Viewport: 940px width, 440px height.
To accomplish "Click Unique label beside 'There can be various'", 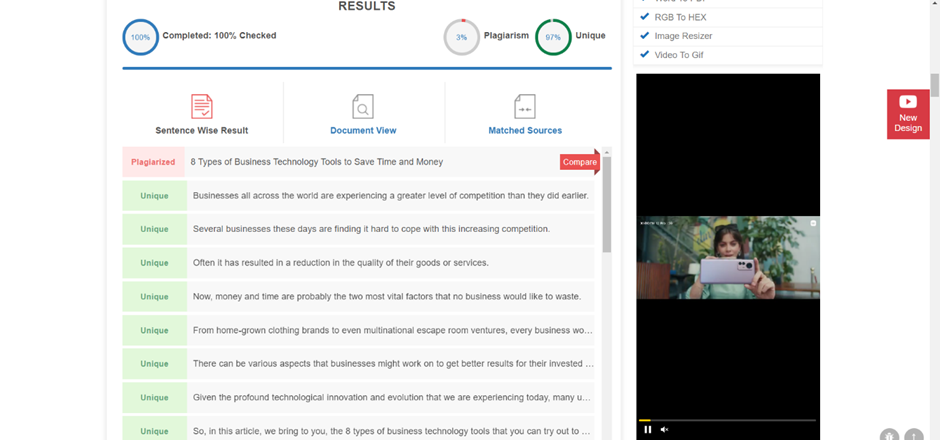I will tap(155, 364).
